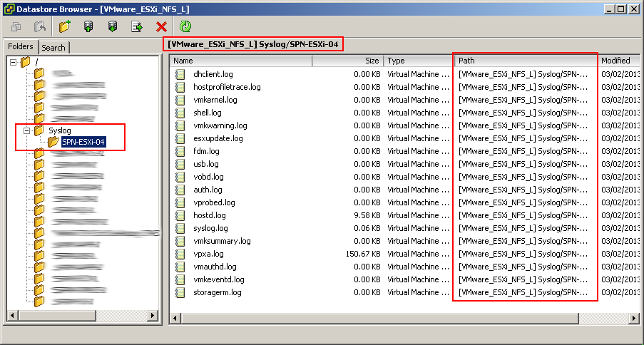Sort by the Size column header

[x=348, y=61]
